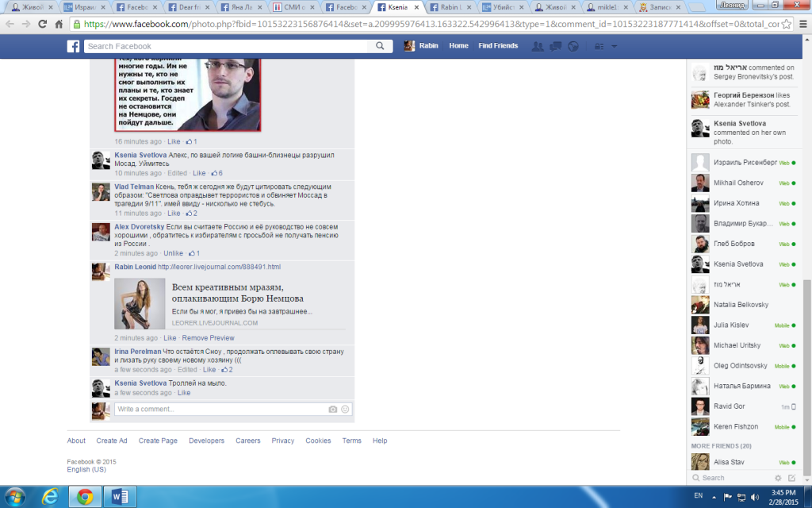Reload the current page
This screenshot has width=812, height=508.
pos(43,24)
